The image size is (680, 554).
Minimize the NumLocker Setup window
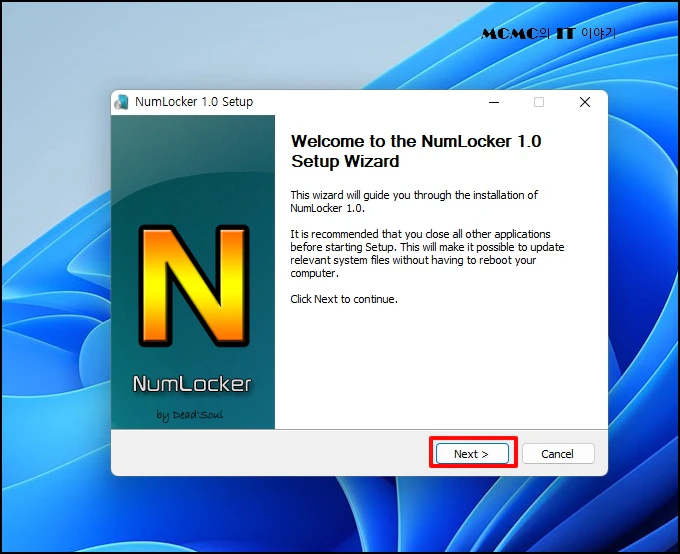click(494, 102)
